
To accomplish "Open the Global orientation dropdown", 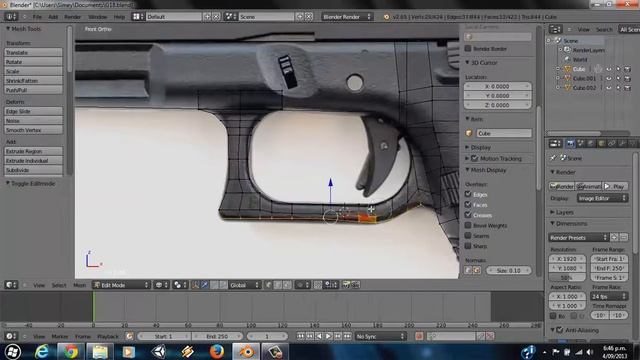I will [x=244, y=285].
